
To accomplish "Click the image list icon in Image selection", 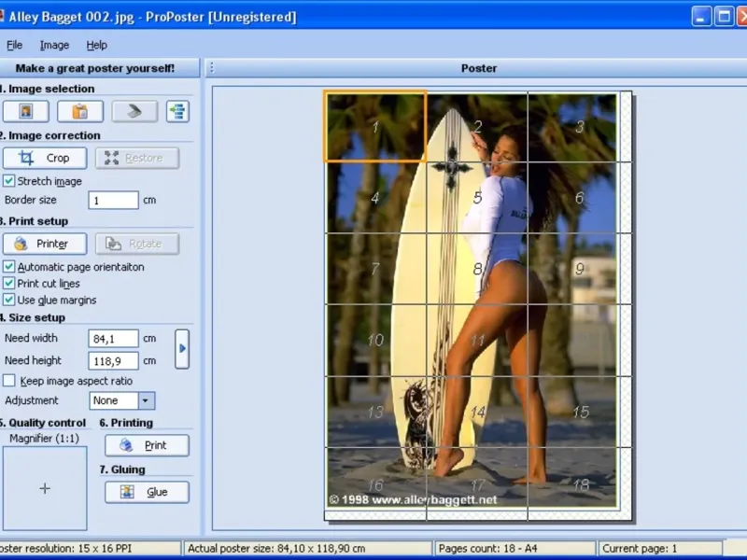I will (177, 112).
